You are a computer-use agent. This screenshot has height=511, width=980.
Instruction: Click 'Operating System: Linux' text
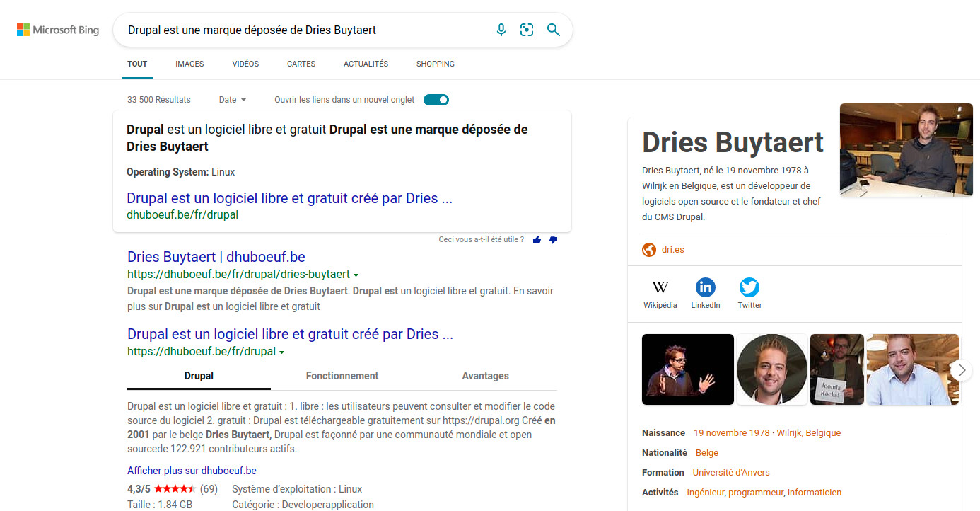click(x=181, y=172)
